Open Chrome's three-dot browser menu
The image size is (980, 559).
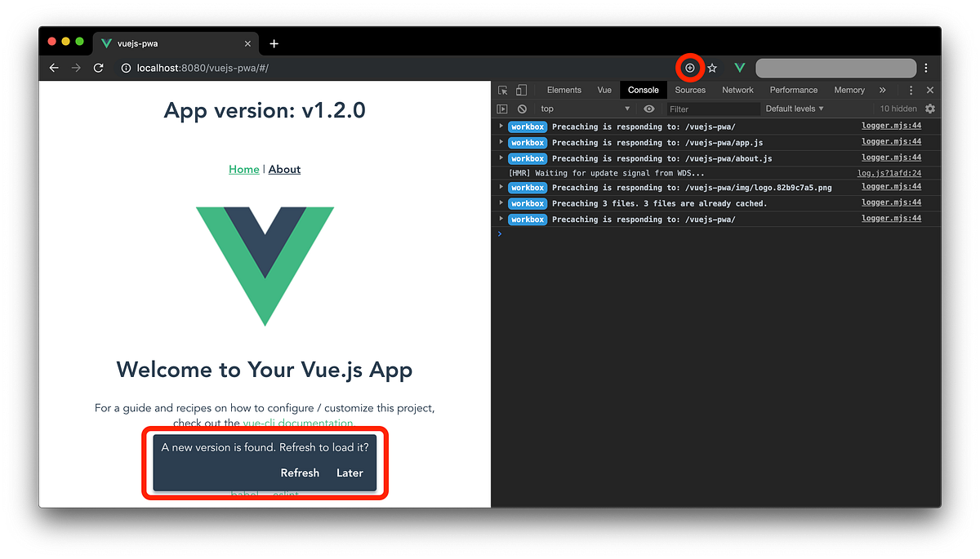925,68
